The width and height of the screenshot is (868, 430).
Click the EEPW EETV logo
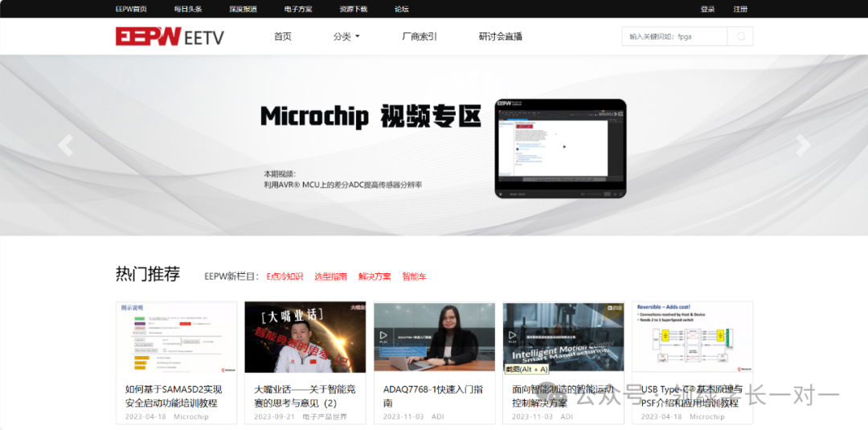pyautogui.click(x=170, y=36)
